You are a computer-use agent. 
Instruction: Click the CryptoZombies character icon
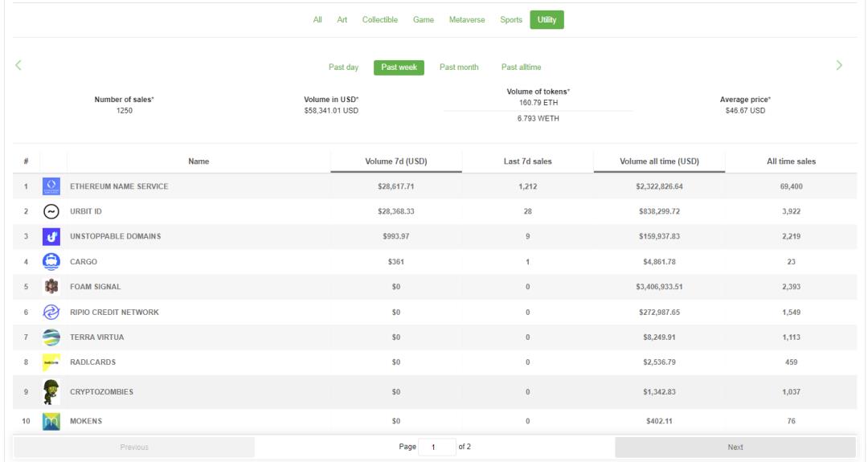coord(51,391)
